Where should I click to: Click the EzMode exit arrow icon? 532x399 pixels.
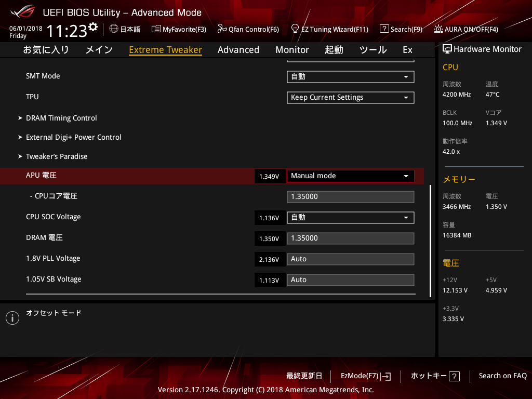click(385, 376)
